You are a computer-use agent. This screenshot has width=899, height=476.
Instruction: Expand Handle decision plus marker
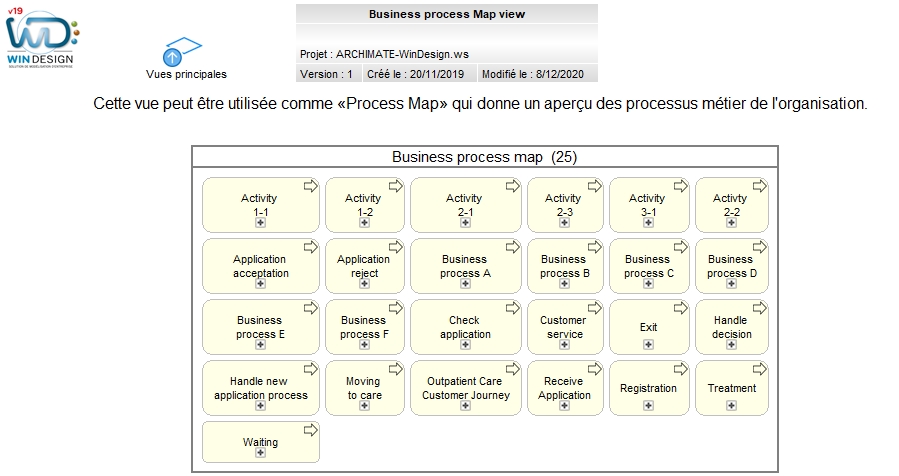732,345
